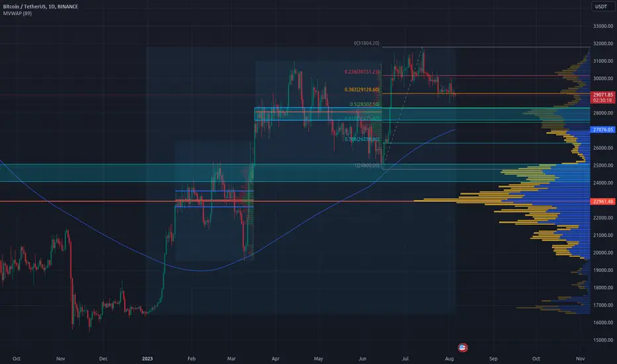The width and height of the screenshot is (617, 364).
Task: Select the Fib 0.5 (28302.10) level label
Action: pyautogui.click(x=365, y=105)
